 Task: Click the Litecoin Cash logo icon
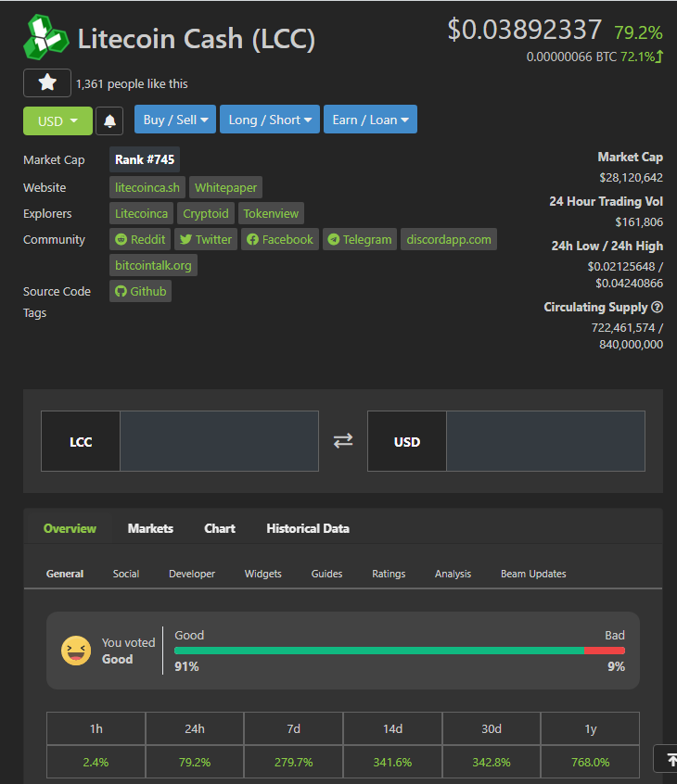click(x=46, y=37)
